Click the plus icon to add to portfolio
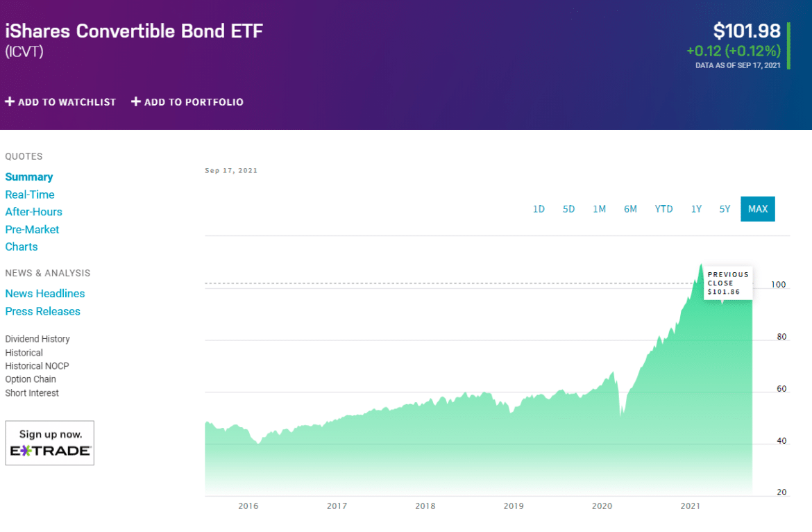This screenshot has width=812, height=532. coord(135,101)
